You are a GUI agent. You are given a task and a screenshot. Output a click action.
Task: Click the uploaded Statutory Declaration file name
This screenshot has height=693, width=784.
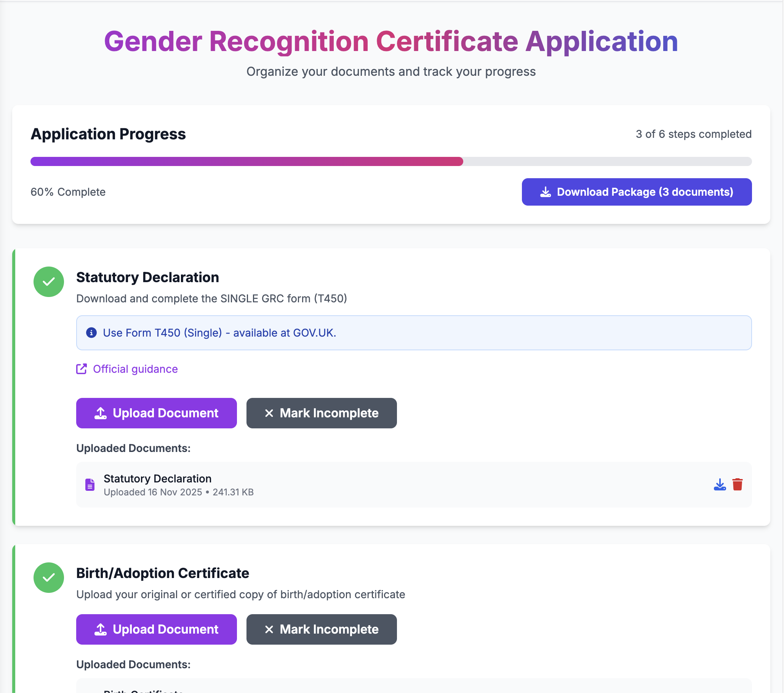(x=157, y=478)
